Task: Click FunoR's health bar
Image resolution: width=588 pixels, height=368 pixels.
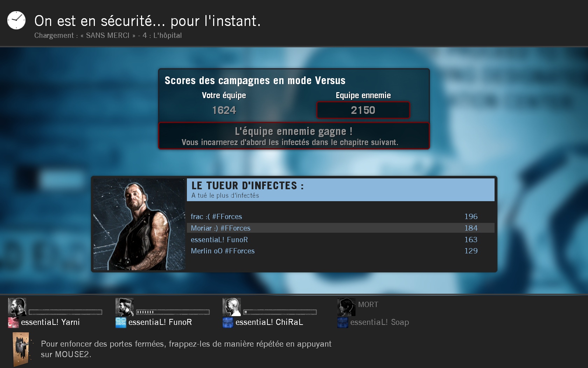Action: point(173,312)
